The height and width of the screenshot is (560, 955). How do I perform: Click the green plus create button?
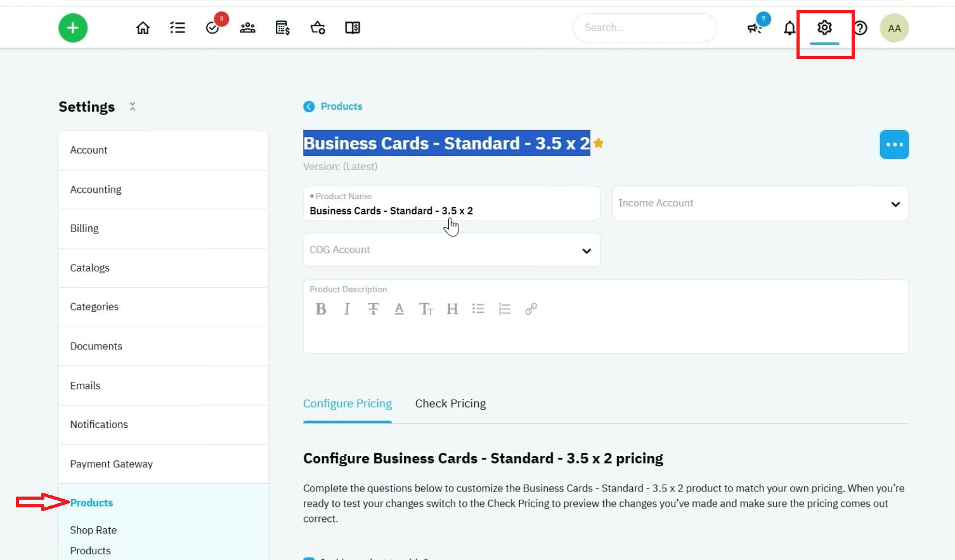coord(73,28)
